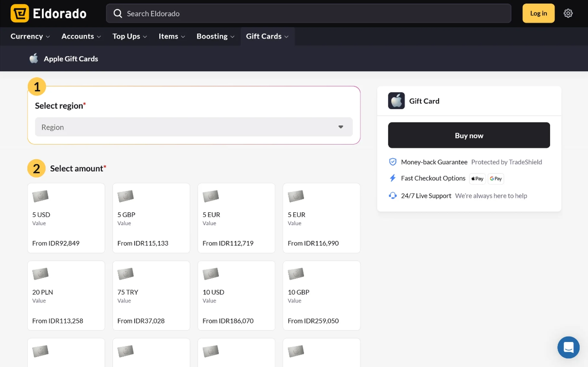Select the 10 USD value label
The height and width of the screenshot is (367, 588).
click(213, 292)
